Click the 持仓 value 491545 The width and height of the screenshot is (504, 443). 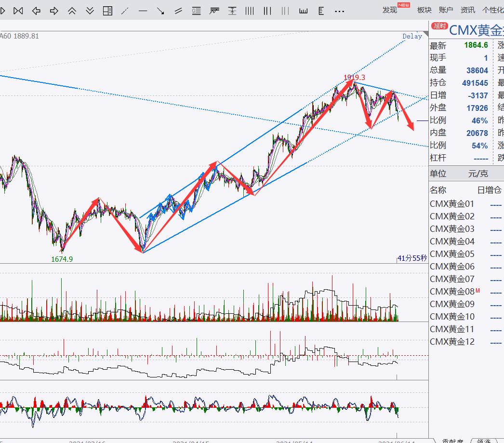click(x=475, y=83)
